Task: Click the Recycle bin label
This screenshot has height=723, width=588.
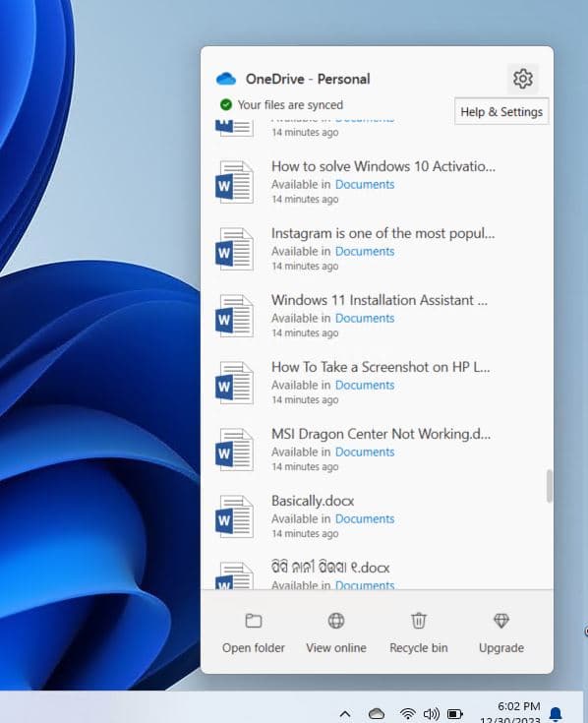Action: 419,648
